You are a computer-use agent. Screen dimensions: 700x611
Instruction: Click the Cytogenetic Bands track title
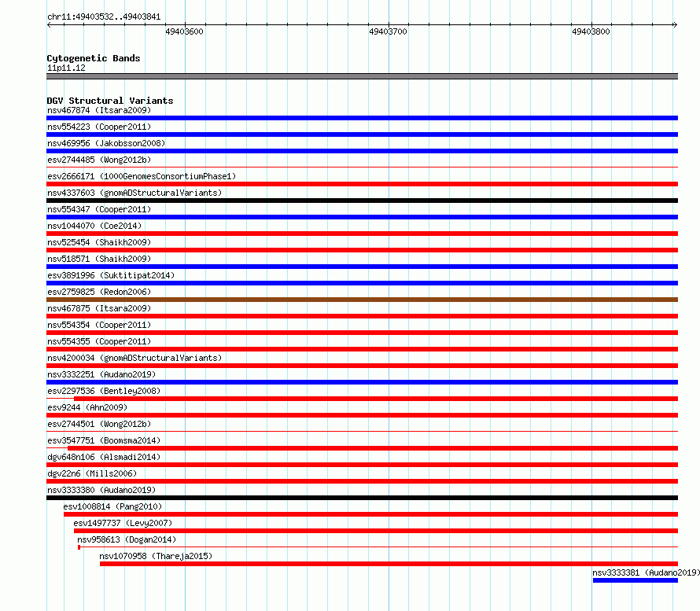pos(94,58)
